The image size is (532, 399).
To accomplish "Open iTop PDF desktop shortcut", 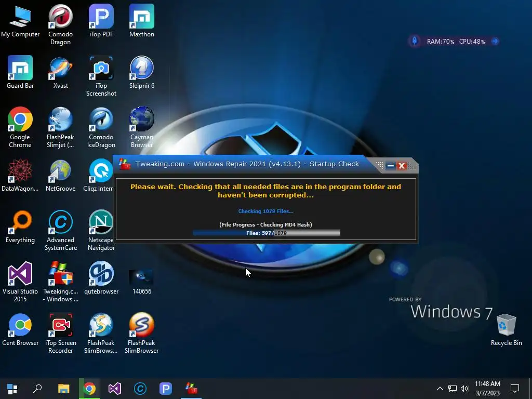I will pyautogui.click(x=101, y=21).
